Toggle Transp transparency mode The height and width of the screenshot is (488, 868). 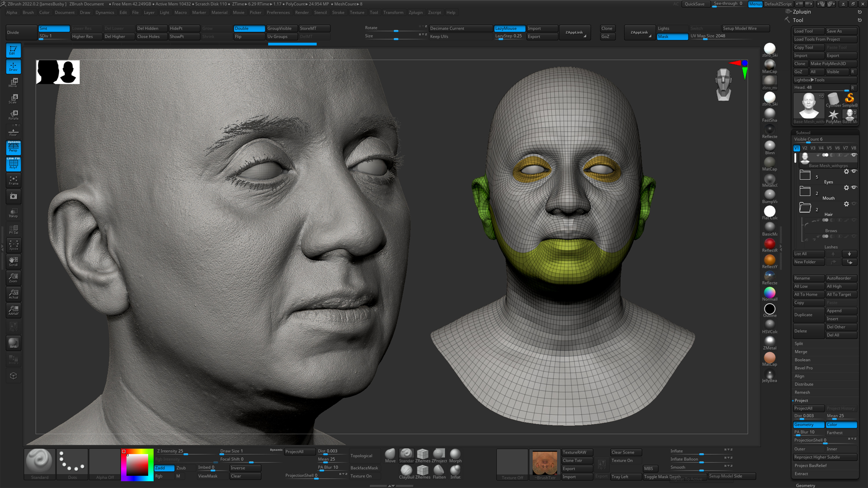(13, 212)
